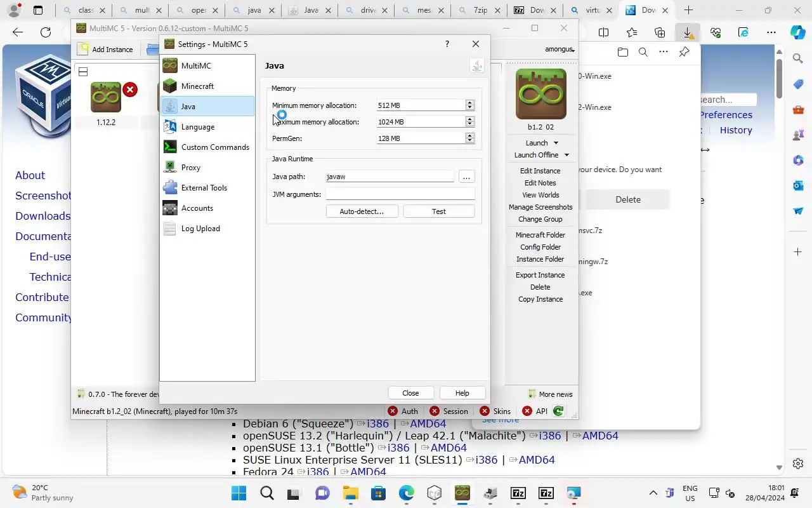Open Microsoft Store from taskbar

coord(379,493)
